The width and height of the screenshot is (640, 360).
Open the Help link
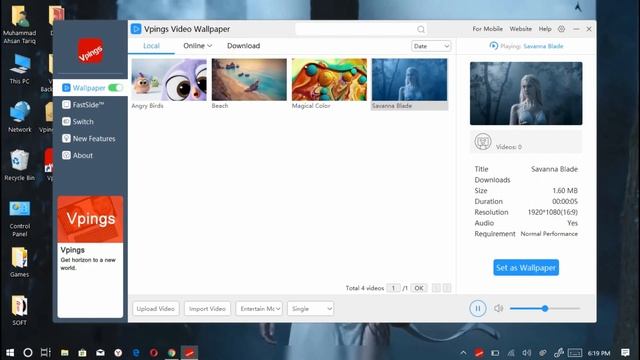545,29
